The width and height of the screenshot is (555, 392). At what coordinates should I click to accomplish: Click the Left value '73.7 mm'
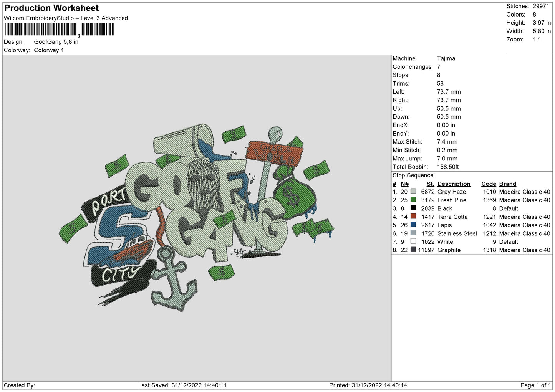[x=449, y=92]
